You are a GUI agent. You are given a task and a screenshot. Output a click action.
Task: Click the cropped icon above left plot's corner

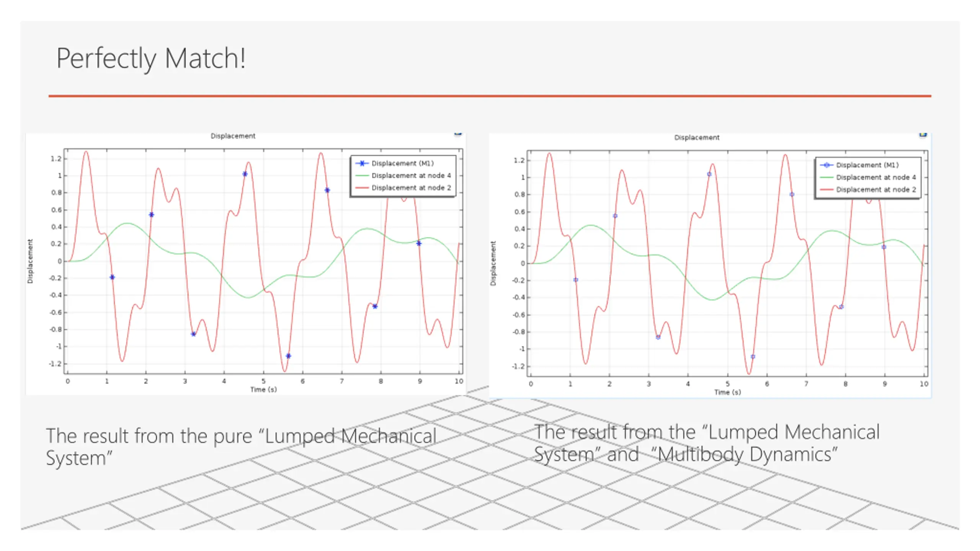[x=458, y=134]
